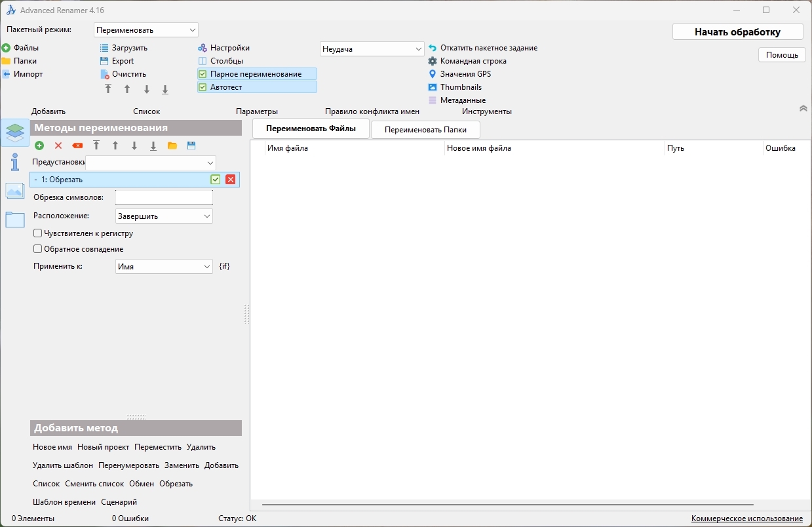Add the Заменить method
Image resolution: width=812 pixels, height=527 pixels.
[x=182, y=465]
